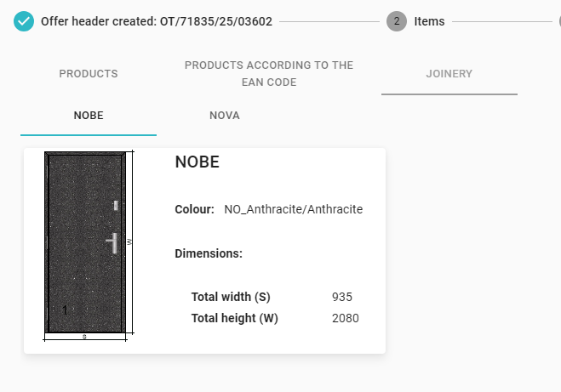Click the Total width (S) label
Viewport: 561px width, 392px height.
231,297
